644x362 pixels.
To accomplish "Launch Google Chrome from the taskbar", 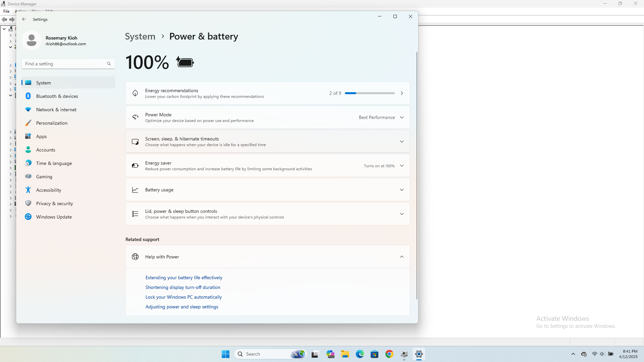I will [389, 354].
